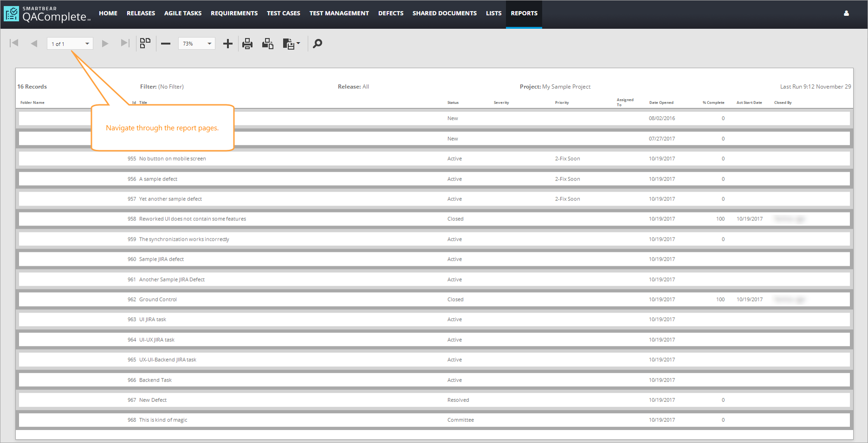Image resolution: width=868 pixels, height=443 pixels.
Task: Click the user profile icon
Action: pos(846,13)
